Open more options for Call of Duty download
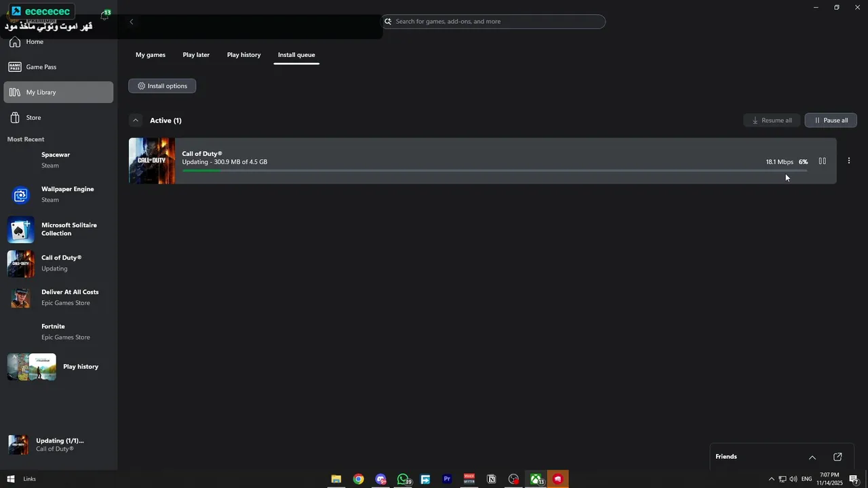This screenshot has height=488, width=868. [849, 161]
